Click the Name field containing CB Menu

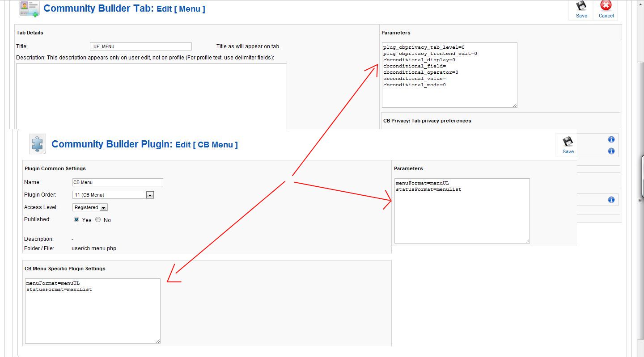[x=118, y=182]
